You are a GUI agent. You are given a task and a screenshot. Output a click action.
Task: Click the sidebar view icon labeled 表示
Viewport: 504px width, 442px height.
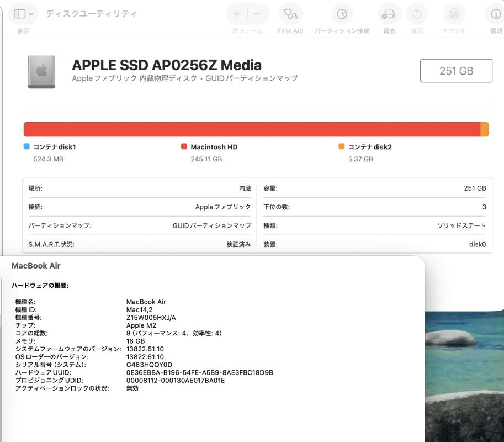coord(19,14)
